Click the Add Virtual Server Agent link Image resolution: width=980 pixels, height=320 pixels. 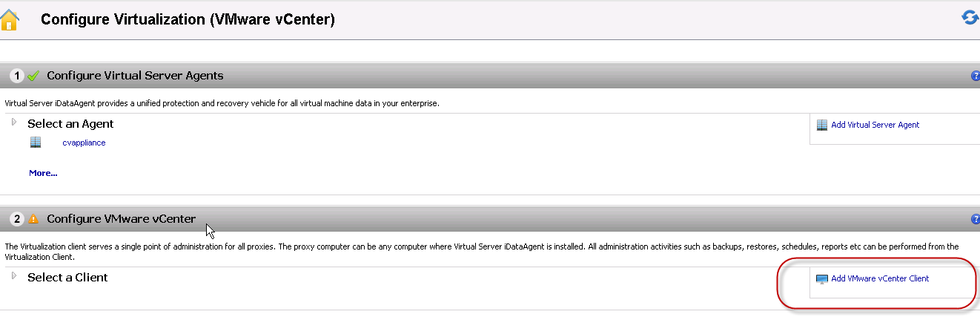click(x=875, y=125)
